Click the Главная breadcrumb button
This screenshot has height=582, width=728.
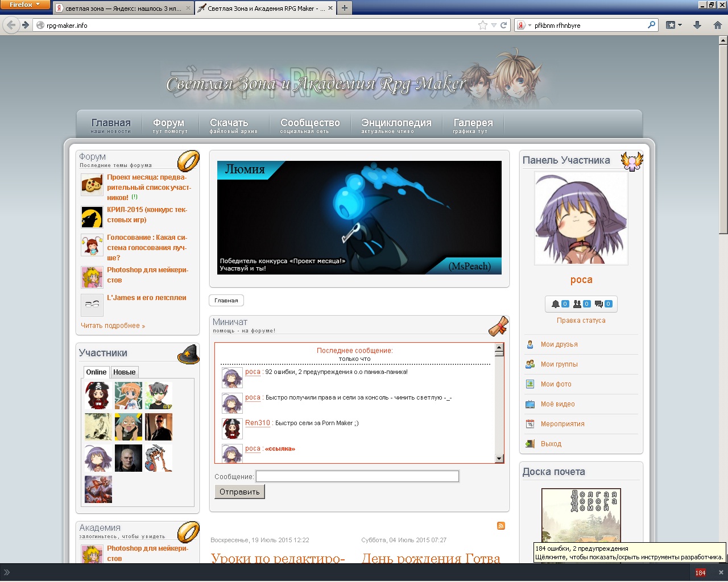[226, 301]
